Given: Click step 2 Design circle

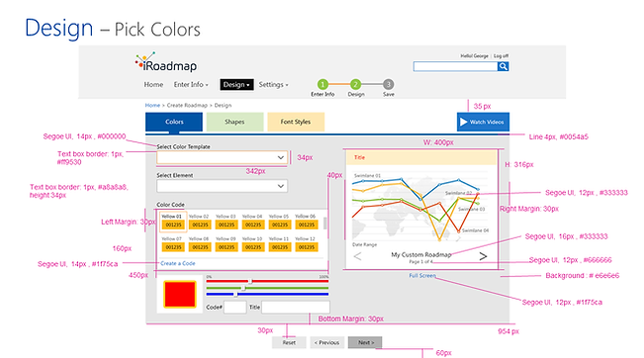Looking at the screenshot, I should pyautogui.click(x=356, y=85).
